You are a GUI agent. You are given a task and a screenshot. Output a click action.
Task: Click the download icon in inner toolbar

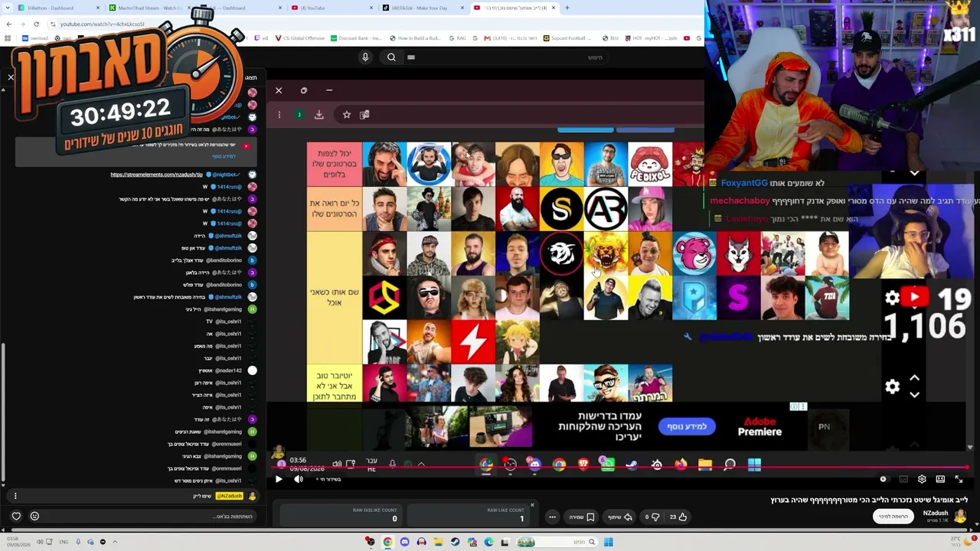tap(319, 115)
